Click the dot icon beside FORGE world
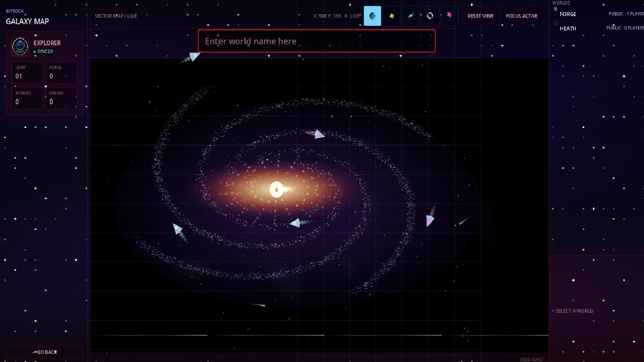The height and width of the screenshot is (362, 644). [x=555, y=9]
